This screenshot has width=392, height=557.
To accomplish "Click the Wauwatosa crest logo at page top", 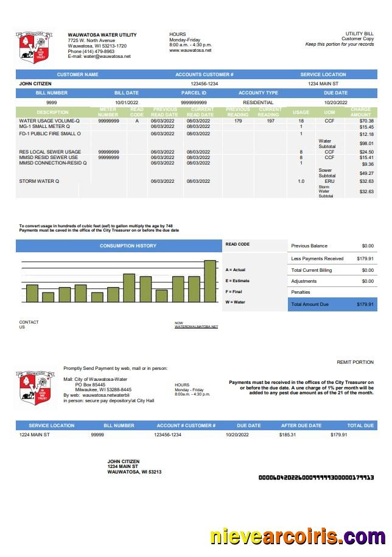I will pos(29,47).
